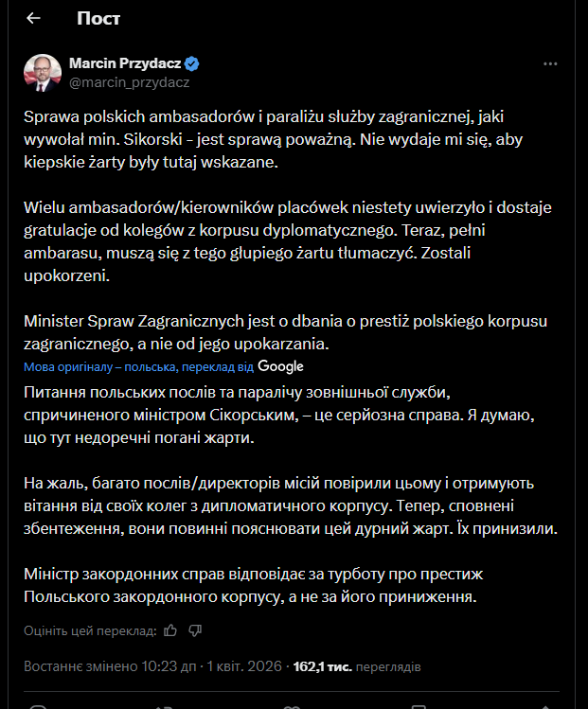Viewport: 588px width, 709px height.
Task: Open the three-dot more options menu
Action: click(550, 64)
